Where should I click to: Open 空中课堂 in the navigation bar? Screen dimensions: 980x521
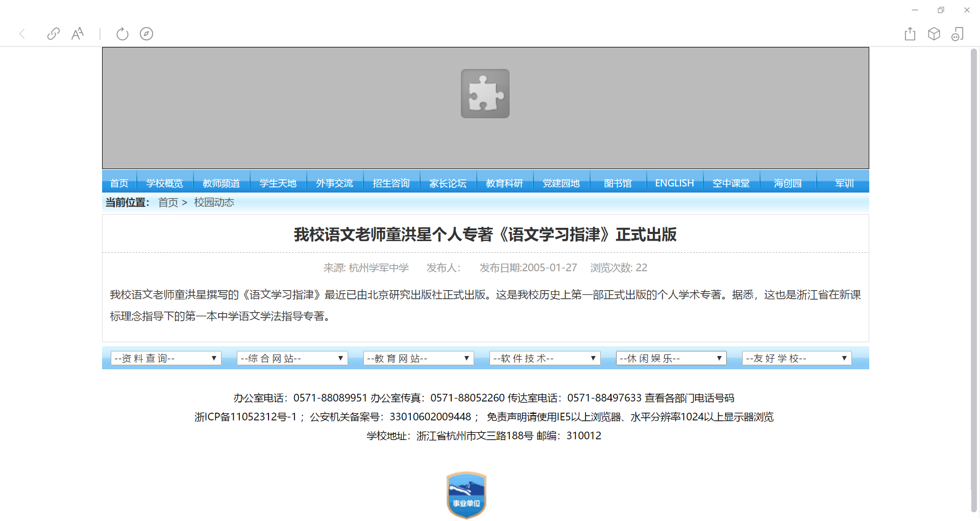pyautogui.click(x=731, y=183)
